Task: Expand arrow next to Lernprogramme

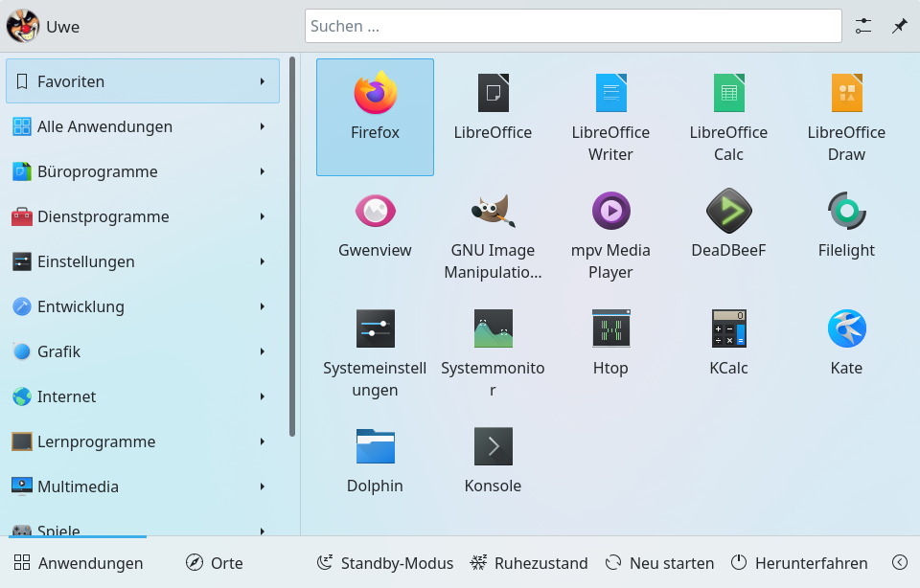Action: [x=263, y=441]
